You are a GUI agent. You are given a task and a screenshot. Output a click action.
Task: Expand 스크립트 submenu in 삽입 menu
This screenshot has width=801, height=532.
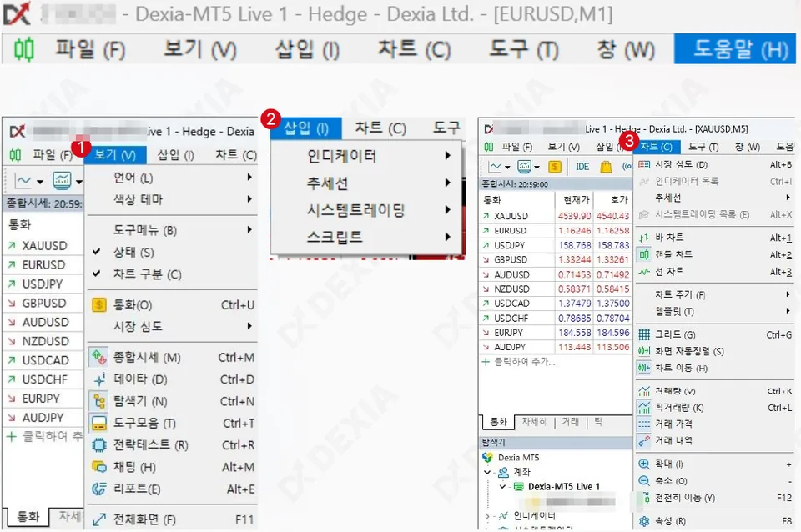(367, 237)
